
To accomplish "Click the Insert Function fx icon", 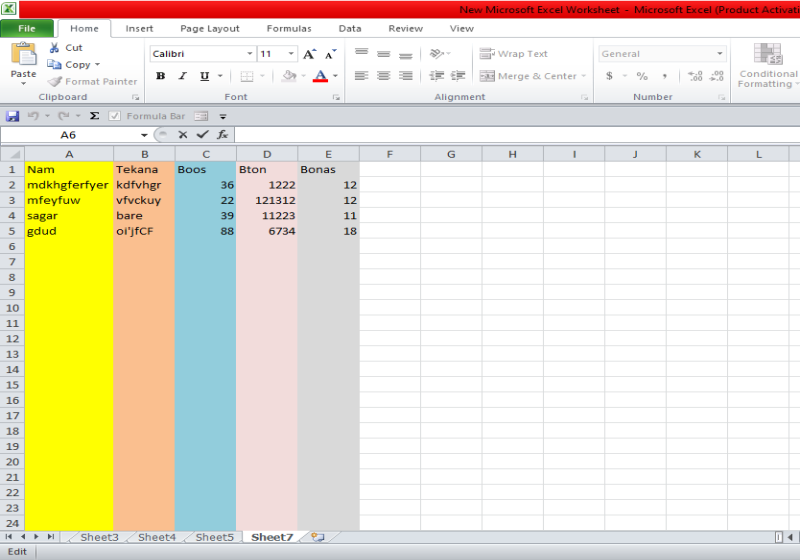I will [x=222, y=134].
